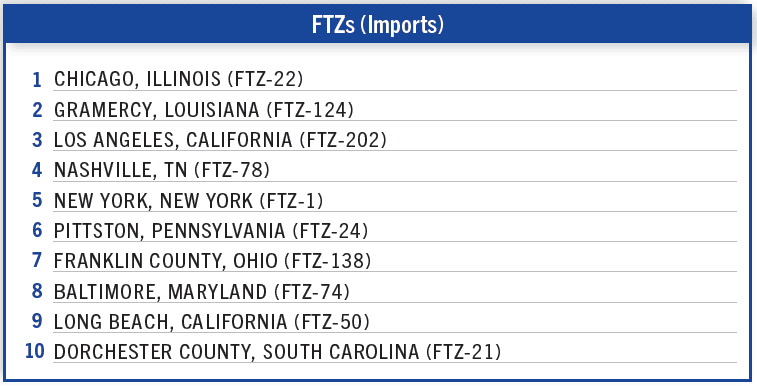
Task: Select the Chicago, Illinois (FTZ-22) entry
Action: pos(179,79)
